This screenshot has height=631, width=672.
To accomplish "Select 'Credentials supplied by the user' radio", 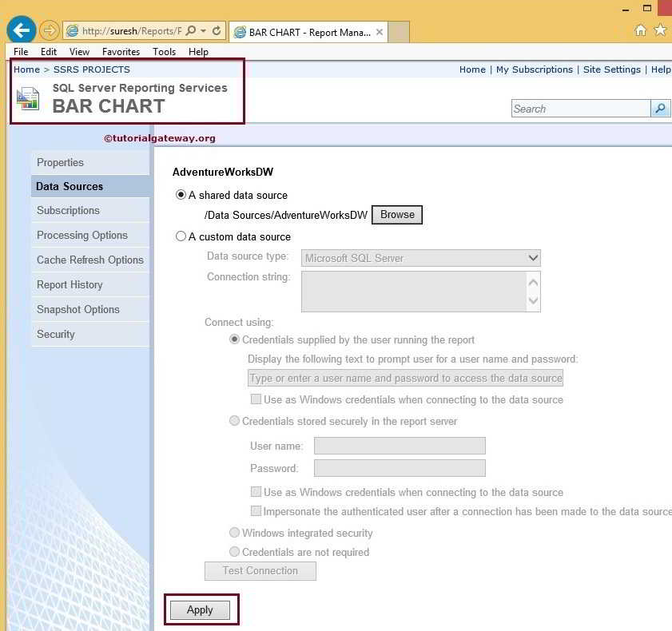I will click(x=234, y=339).
